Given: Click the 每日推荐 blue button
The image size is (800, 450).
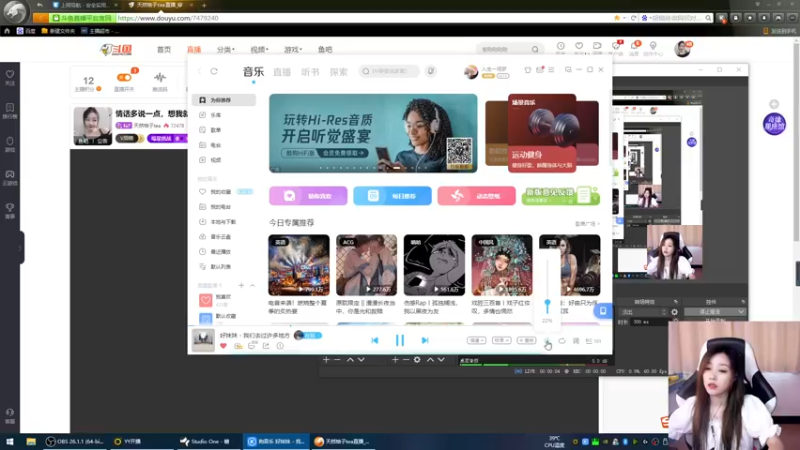Looking at the screenshot, I should pos(392,196).
